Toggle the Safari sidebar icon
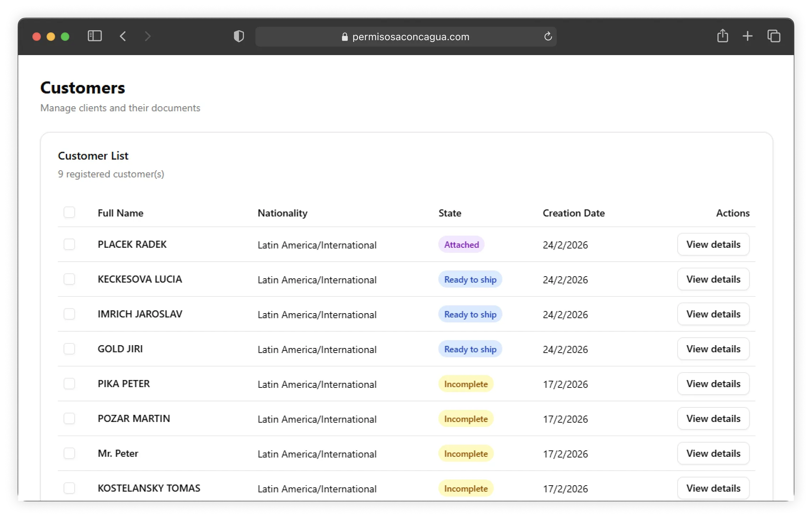The image size is (812, 519). (95, 36)
